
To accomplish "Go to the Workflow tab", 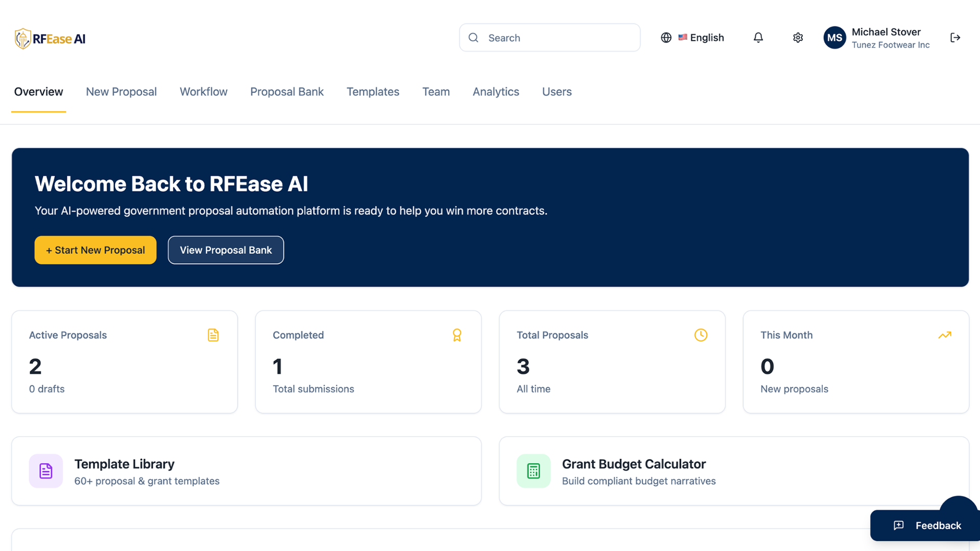I will tap(204, 92).
